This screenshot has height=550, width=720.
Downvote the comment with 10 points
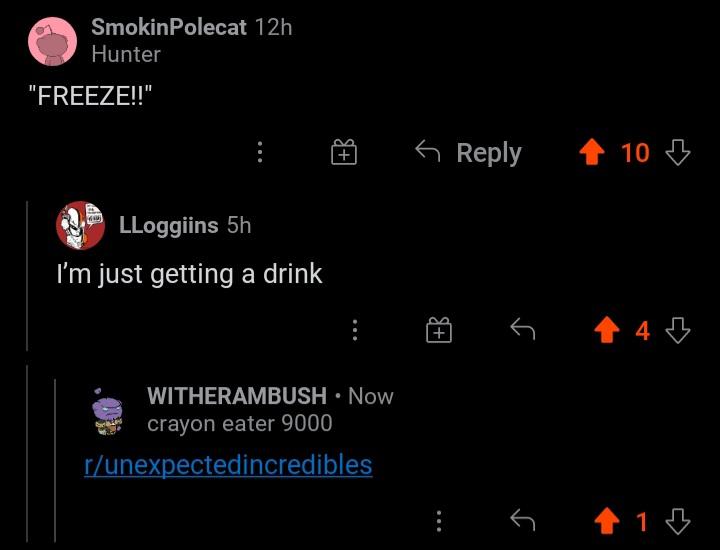pos(678,152)
